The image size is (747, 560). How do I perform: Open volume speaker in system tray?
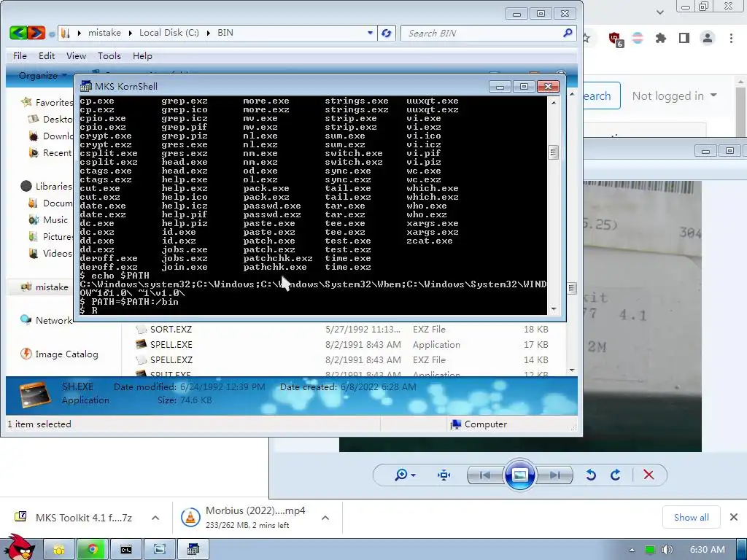click(x=667, y=550)
